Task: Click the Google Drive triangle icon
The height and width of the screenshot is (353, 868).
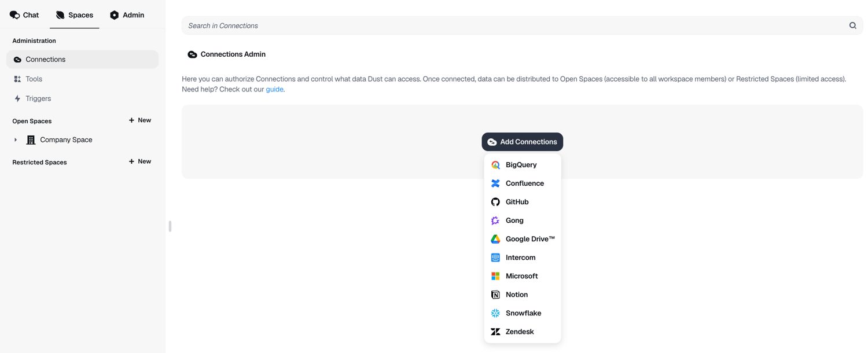Action: (495, 239)
